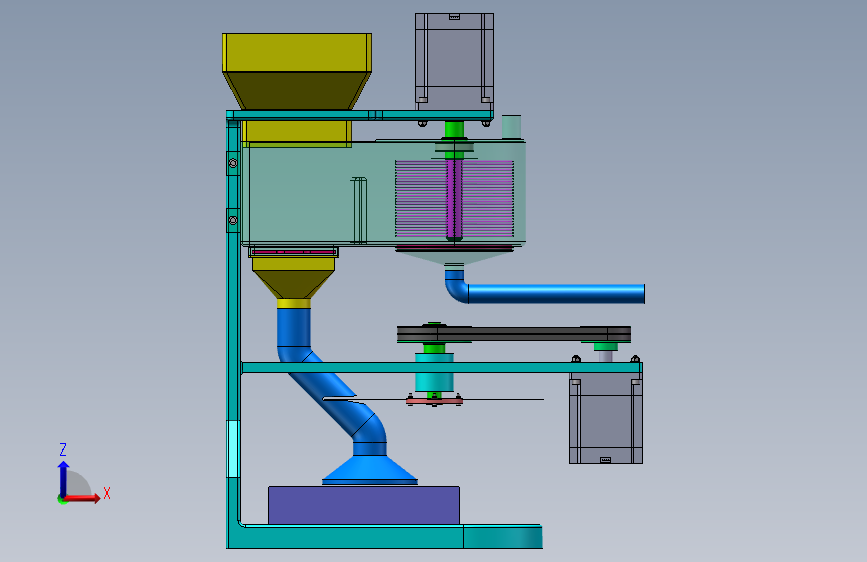Select the teal base plate

click(387, 537)
